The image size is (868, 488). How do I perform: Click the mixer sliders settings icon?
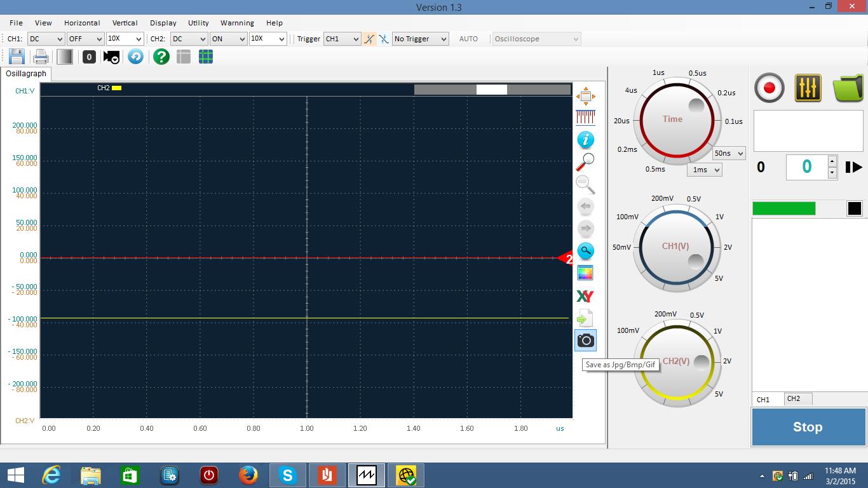click(808, 88)
